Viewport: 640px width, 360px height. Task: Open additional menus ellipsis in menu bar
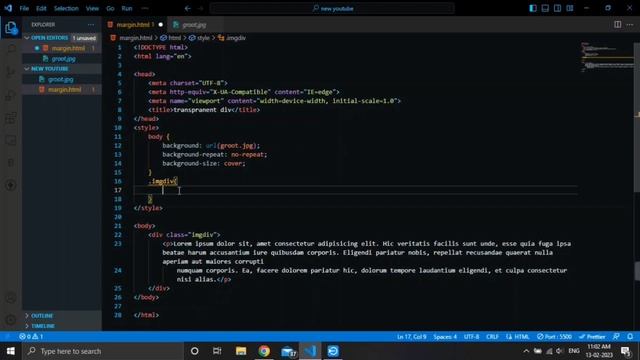click(x=145, y=8)
